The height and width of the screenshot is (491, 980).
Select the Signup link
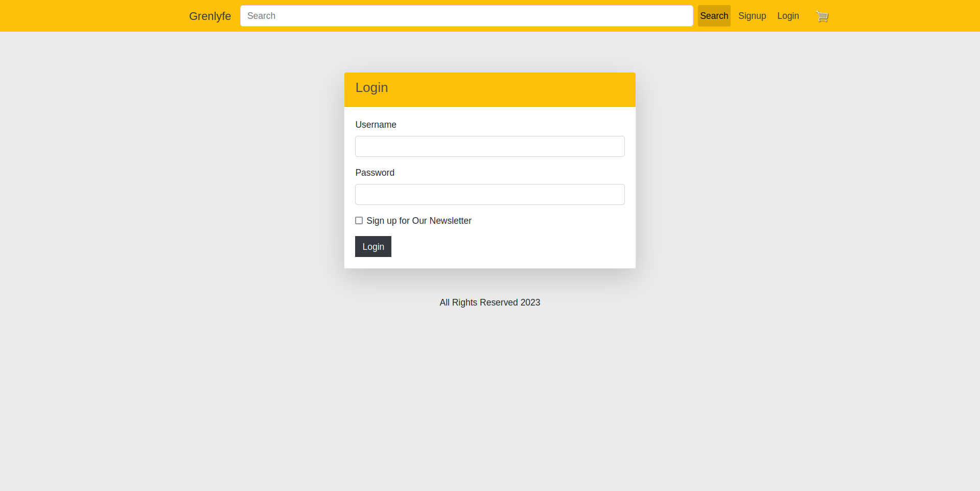[x=752, y=16]
